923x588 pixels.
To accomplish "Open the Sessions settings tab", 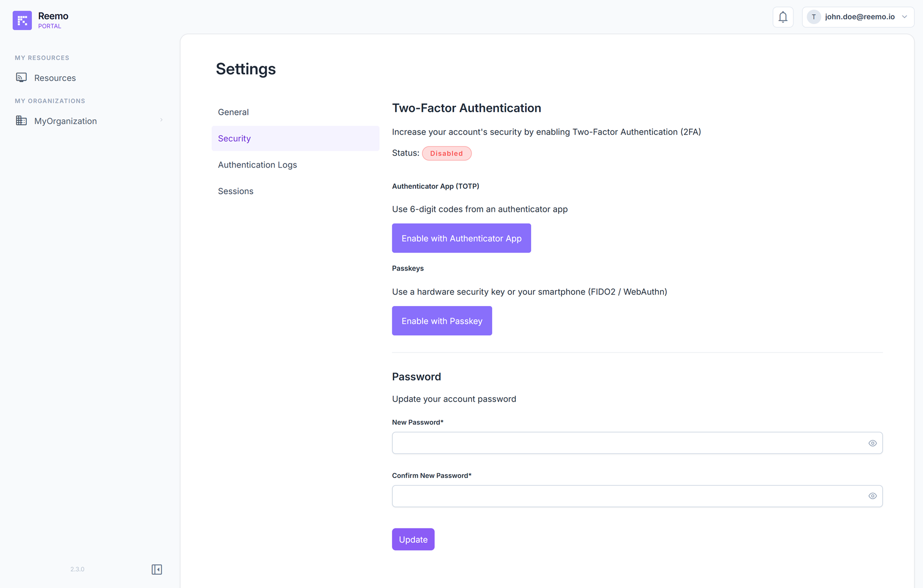I will (x=295, y=191).
